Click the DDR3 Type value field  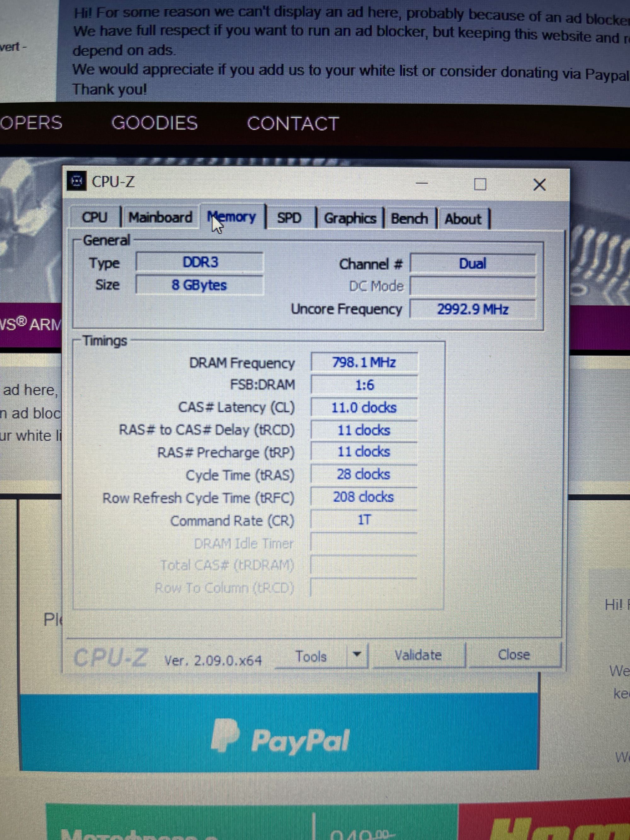[x=200, y=262]
